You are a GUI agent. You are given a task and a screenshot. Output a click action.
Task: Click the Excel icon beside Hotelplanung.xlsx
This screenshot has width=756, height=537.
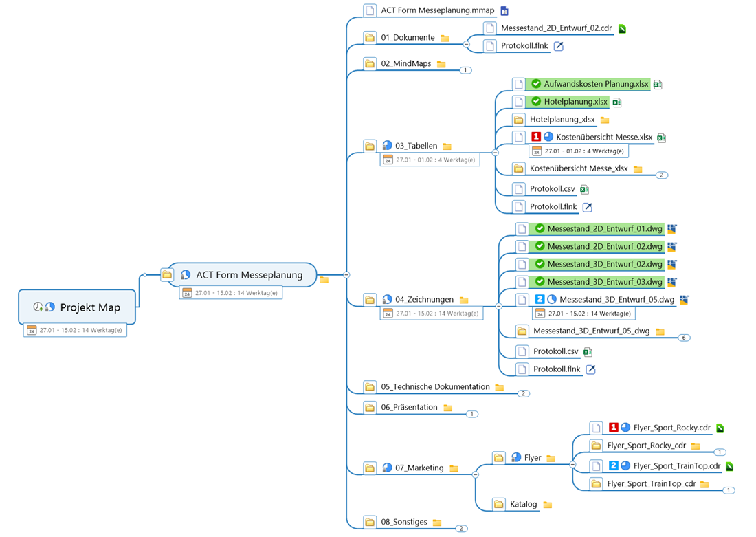coord(616,102)
